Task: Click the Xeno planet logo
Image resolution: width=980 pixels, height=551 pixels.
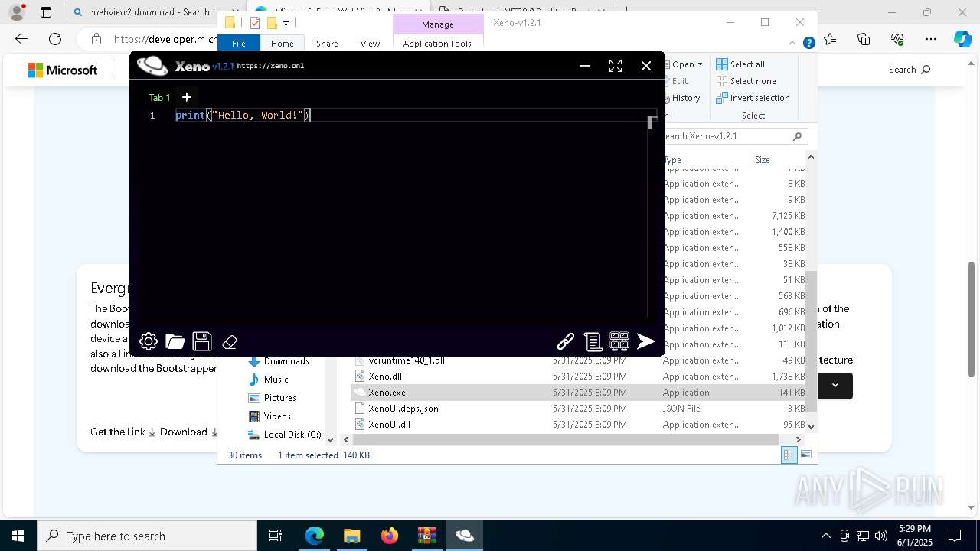Action: (152, 66)
